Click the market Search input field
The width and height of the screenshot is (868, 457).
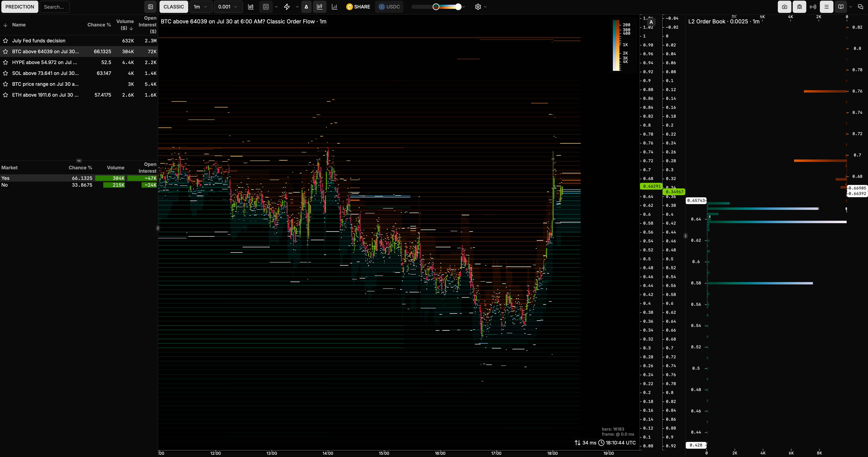[55, 7]
